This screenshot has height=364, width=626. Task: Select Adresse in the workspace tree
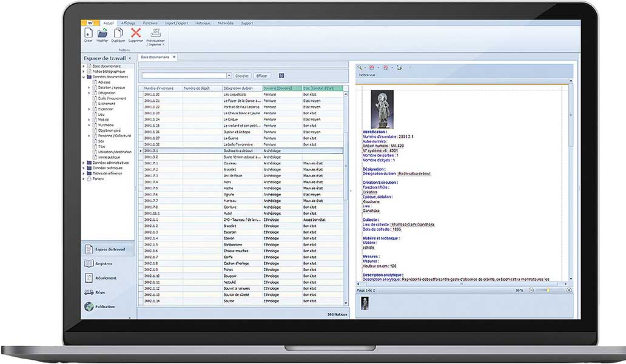(x=104, y=82)
